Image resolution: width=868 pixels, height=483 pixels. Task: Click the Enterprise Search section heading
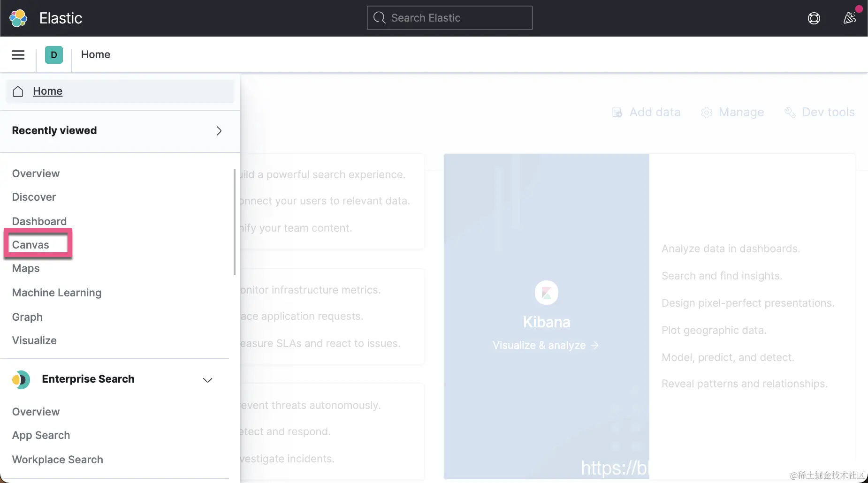tap(88, 379)
